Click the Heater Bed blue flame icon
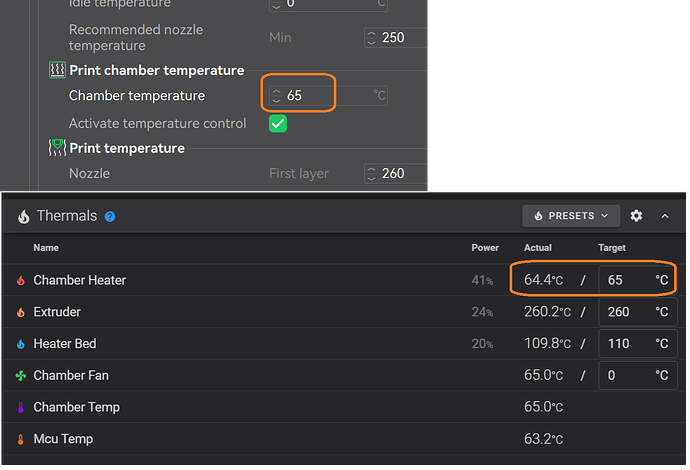 (x=21, y=344)
